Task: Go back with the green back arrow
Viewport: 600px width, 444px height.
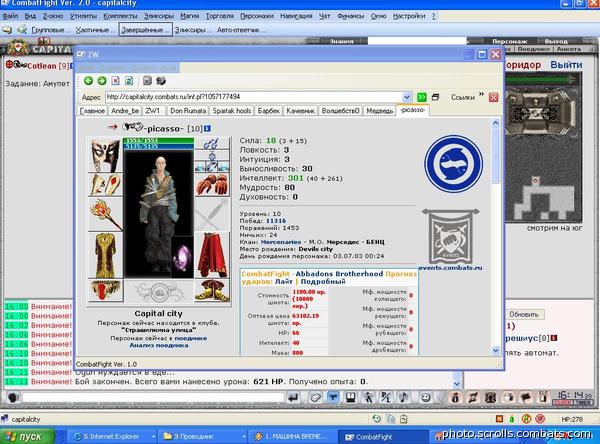Action: (88, 81)
